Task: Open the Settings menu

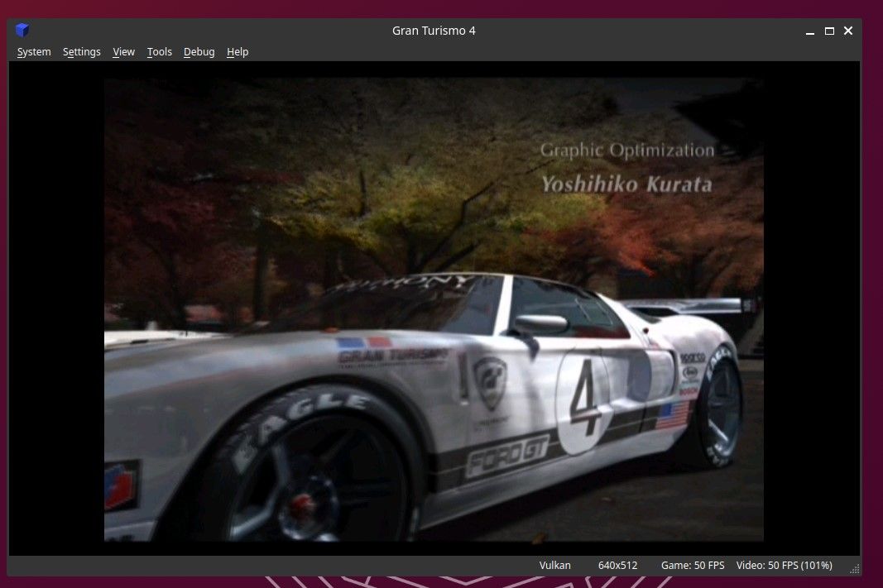Action: (x=82, y=52)
